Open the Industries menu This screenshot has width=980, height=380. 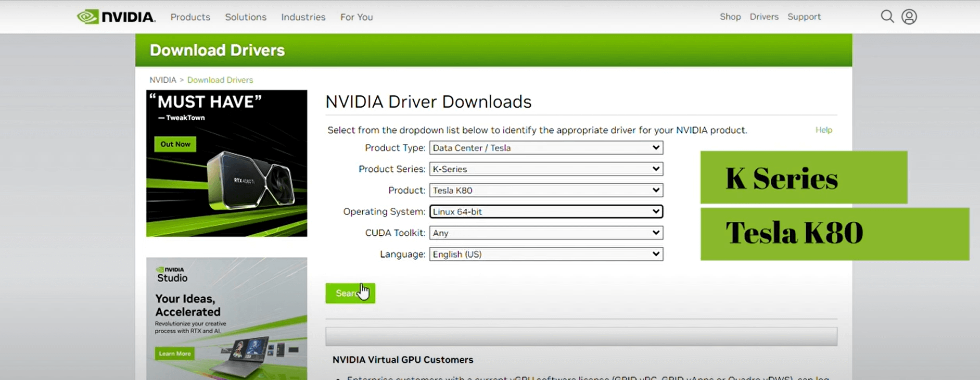[303, 17]
